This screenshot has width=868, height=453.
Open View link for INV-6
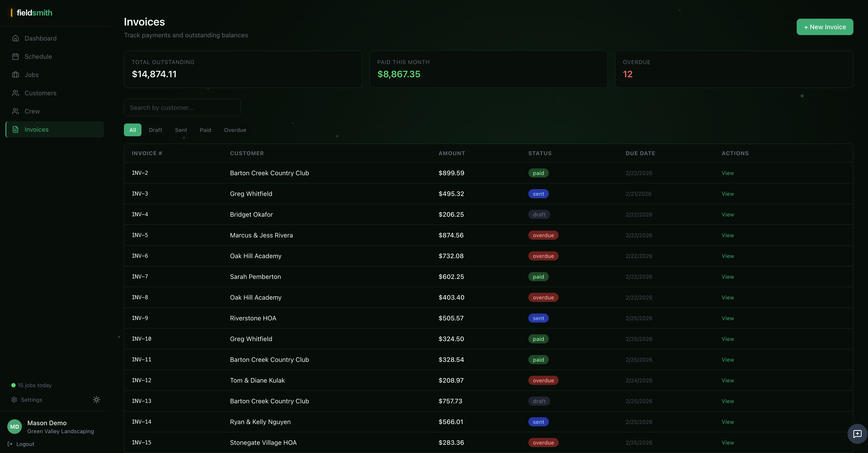[x=728, y=256]
